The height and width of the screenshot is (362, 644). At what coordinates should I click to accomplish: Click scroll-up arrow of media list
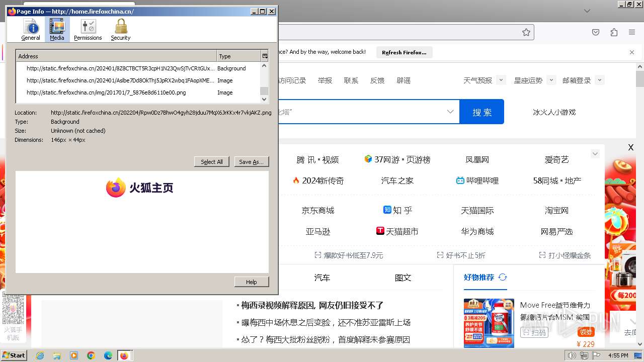coord(264,66)
